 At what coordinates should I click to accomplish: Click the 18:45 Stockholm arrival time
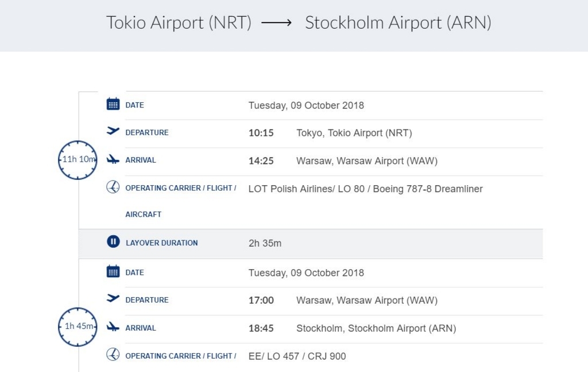pos(261,328)
